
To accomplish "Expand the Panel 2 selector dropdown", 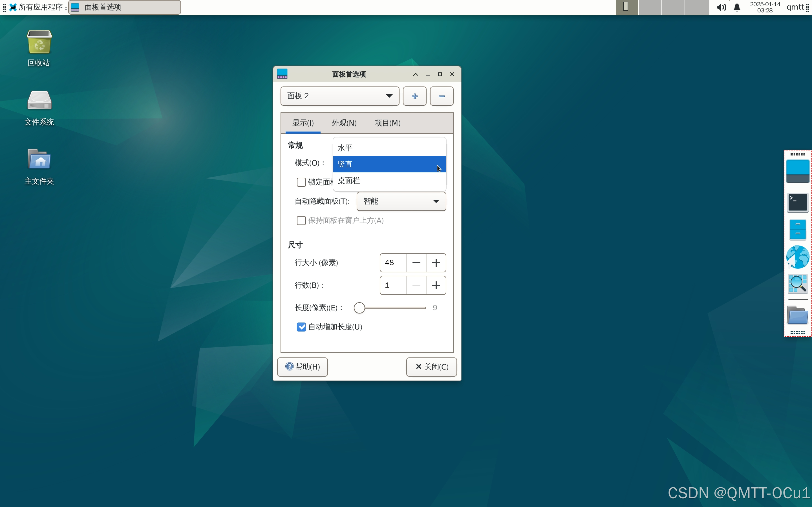I will click(339, 96).
